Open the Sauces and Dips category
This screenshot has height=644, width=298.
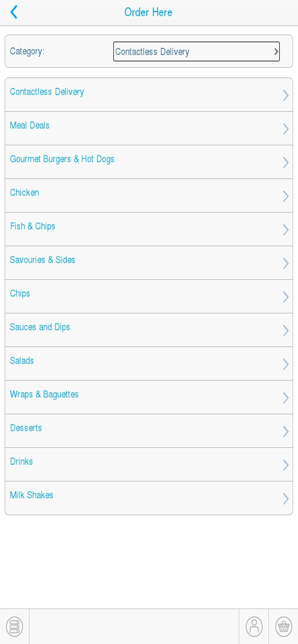point(40,327)
